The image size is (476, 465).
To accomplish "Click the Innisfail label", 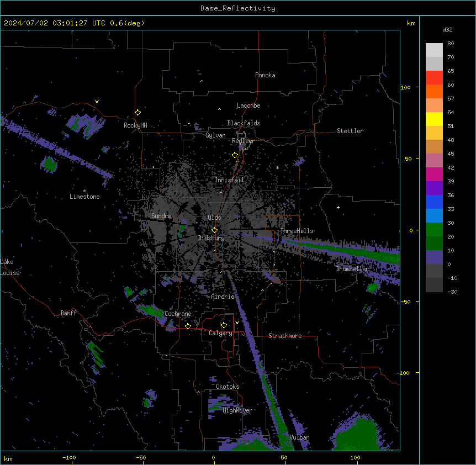I will click(x=230, y=180).
